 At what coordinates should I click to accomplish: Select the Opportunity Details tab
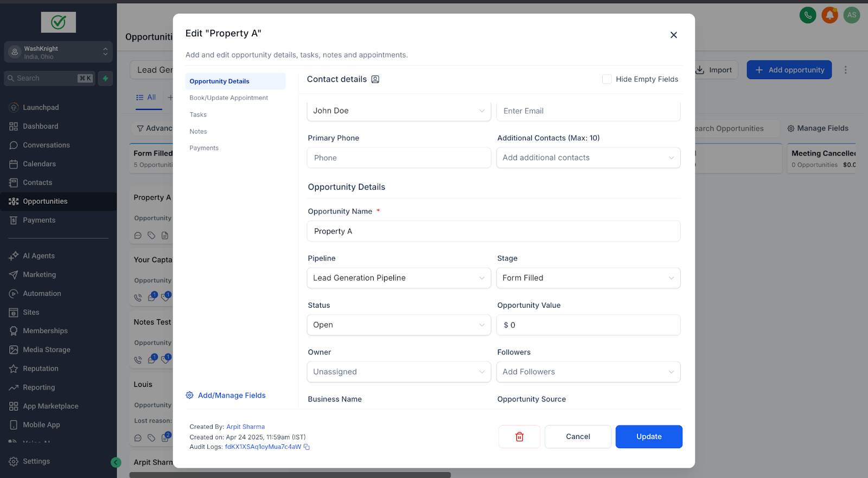pos(235,81)
